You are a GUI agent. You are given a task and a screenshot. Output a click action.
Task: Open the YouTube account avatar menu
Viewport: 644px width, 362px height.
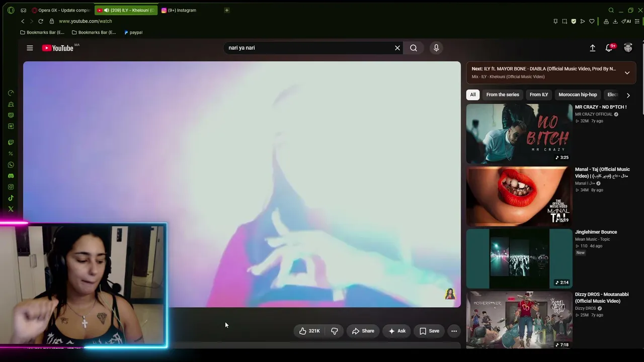point(628,48)
